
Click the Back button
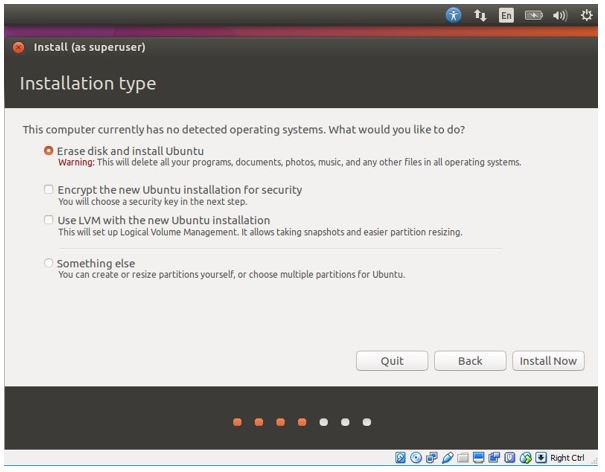(470, 361)
